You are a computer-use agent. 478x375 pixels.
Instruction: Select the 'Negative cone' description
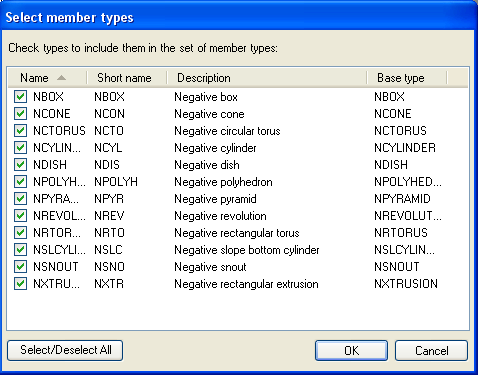tap(209, 114)
